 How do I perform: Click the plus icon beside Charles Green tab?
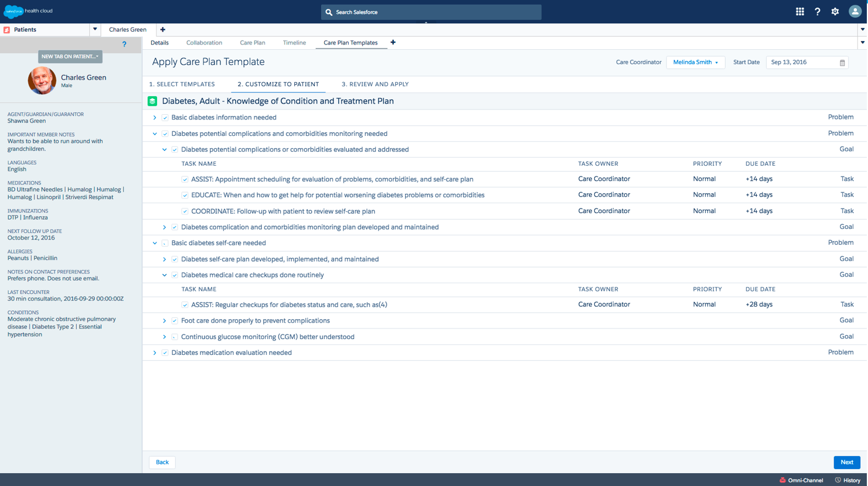[162, 29]
